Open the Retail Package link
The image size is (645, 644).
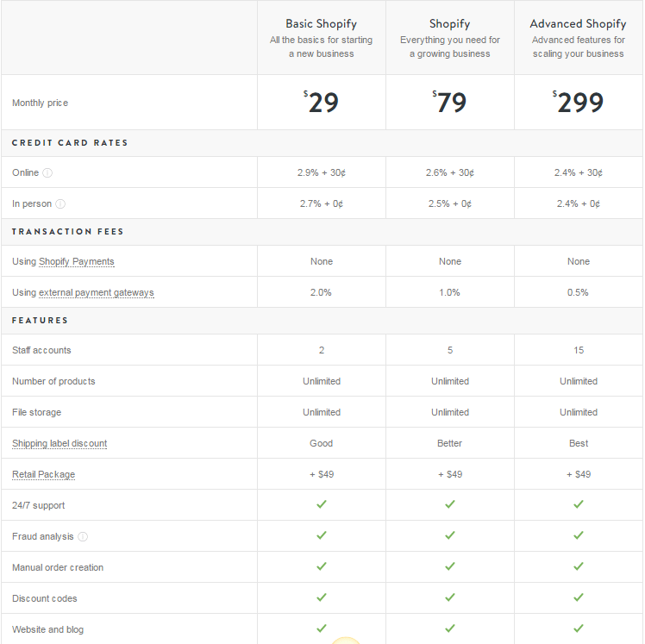pyautogui.click(x=44, y=474)
